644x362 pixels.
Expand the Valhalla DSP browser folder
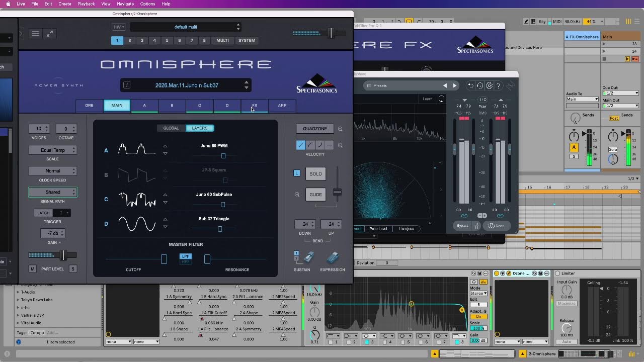pyautogui.click(x=18, y=315)
